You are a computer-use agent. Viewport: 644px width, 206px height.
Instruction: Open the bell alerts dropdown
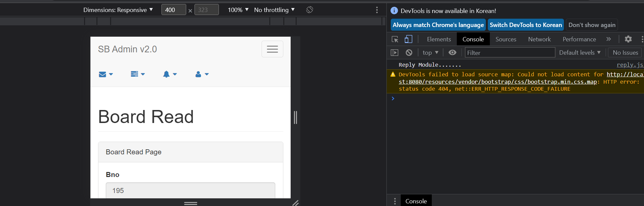tap(170, 74)
